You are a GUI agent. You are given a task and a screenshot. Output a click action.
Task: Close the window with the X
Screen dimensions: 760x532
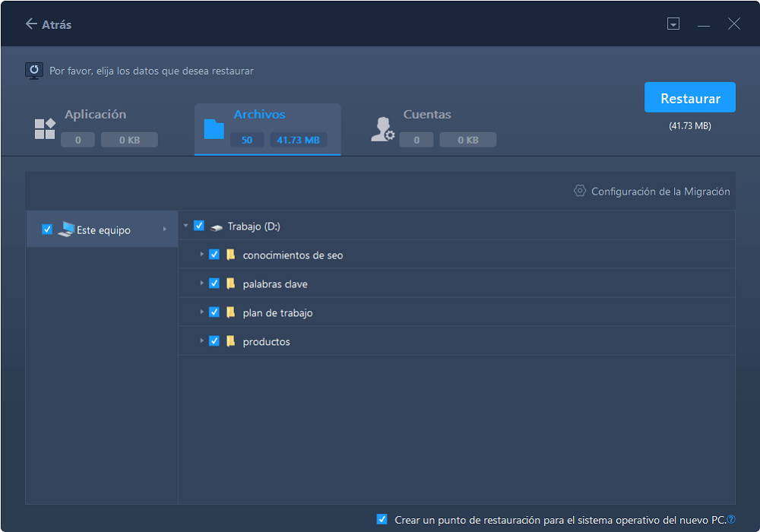[734, 24]
